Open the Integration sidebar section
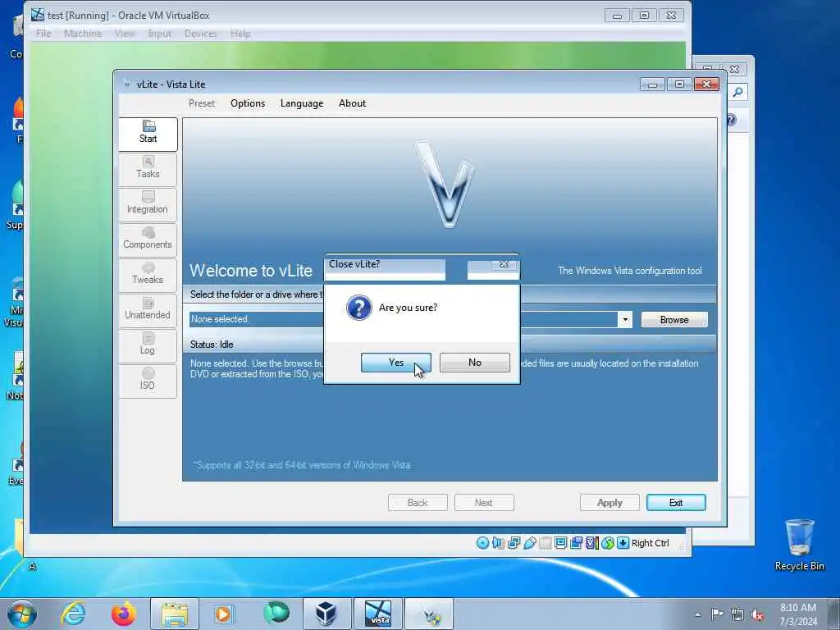 click(148, 204)
